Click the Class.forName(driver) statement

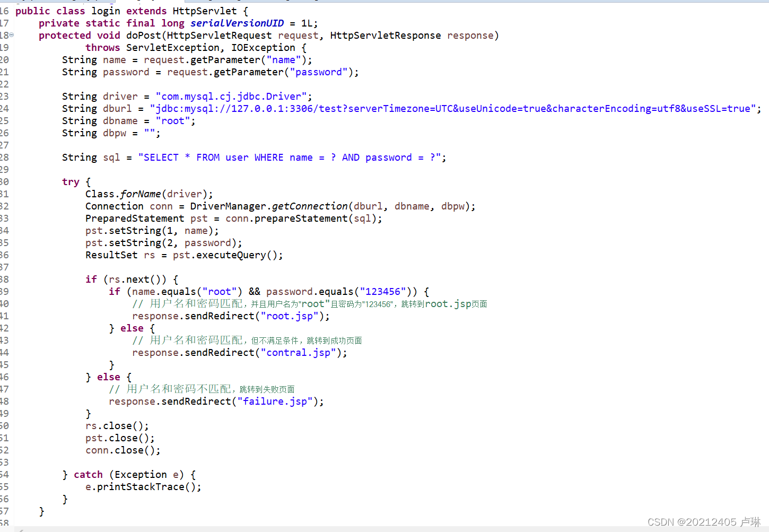click(149, 194)
